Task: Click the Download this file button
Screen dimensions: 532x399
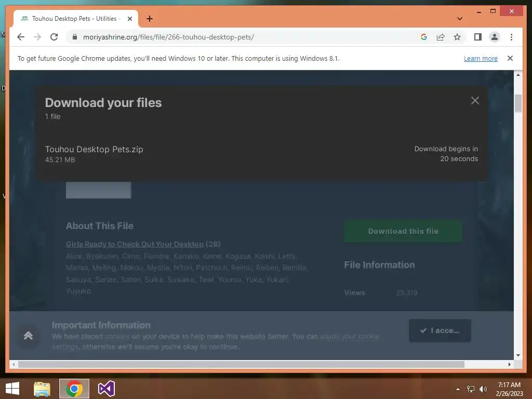Action: click(x=403, y=231)
